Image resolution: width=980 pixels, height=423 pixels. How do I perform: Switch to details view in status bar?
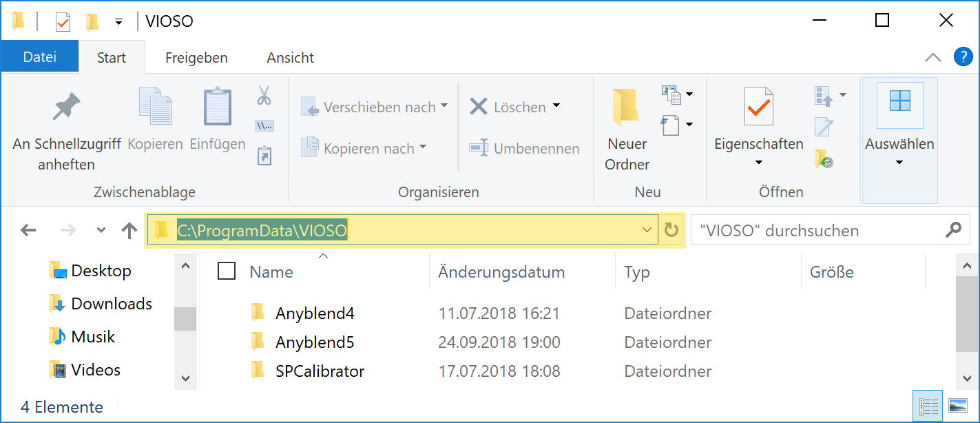coord(930,406)
